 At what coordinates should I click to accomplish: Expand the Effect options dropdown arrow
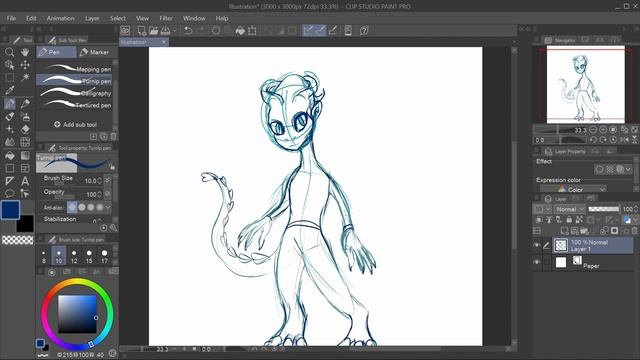(628, 169)
